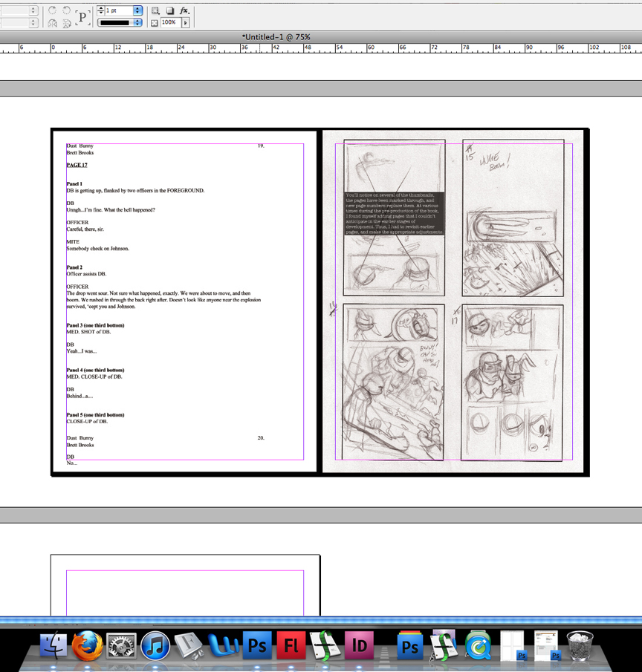The image size is (642, 672).
Task: Click 'Panel 5 (one third bottom)' text
Action: click(x=95, y=415)
